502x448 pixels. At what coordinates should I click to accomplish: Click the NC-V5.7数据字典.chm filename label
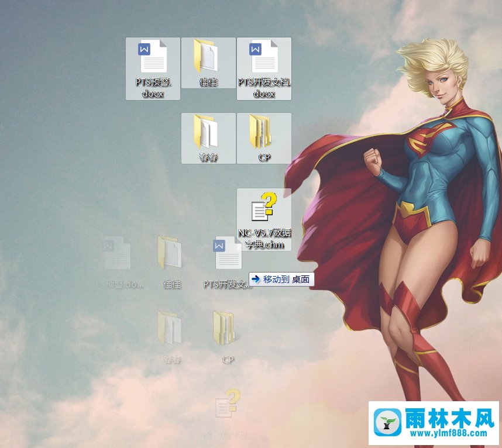pos(264,238)
